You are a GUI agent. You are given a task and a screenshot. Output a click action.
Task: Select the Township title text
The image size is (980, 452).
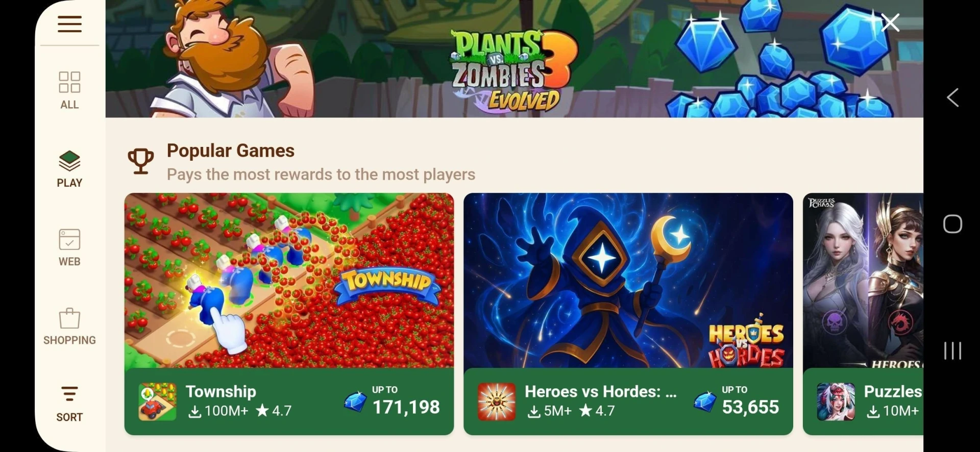(220, 391)
